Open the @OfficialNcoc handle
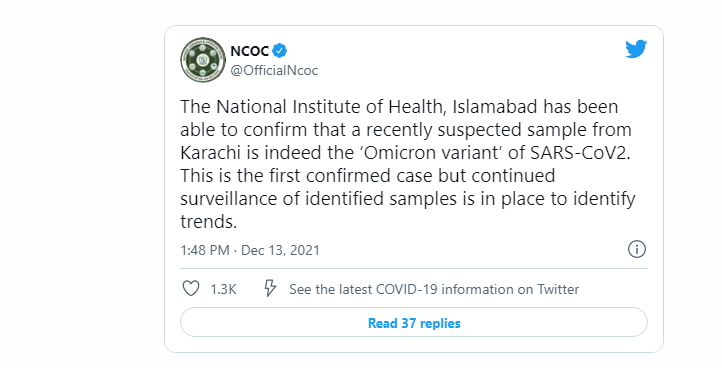 tap(274, 70)
